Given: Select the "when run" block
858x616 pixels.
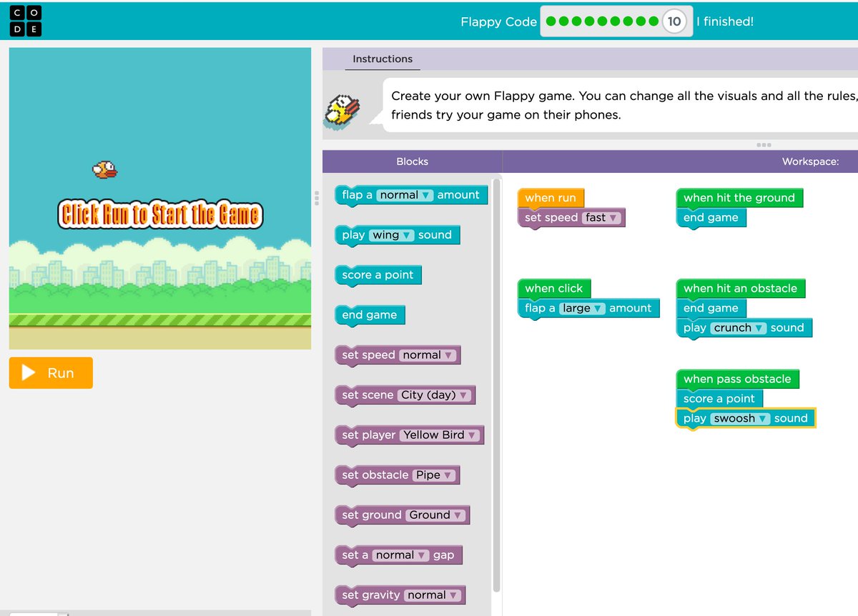Looking at the screenshot, I should 551,198.
